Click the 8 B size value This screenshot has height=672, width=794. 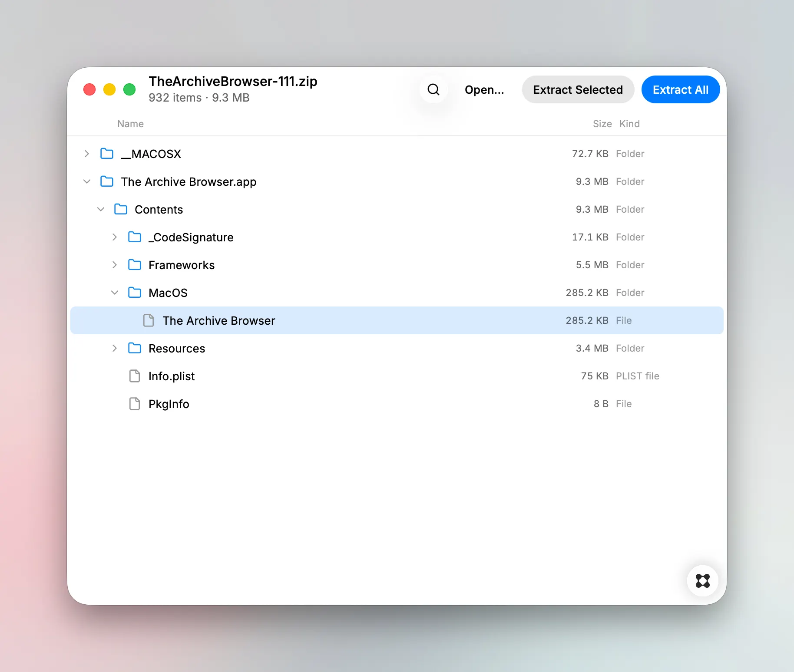pos(601,404)
